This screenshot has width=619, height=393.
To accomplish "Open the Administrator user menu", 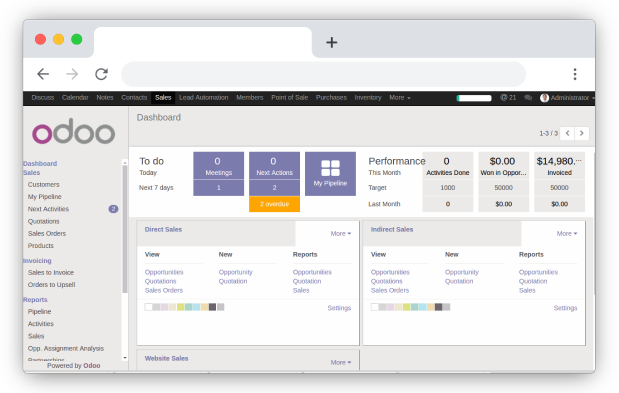I will (x=567, y=97).
